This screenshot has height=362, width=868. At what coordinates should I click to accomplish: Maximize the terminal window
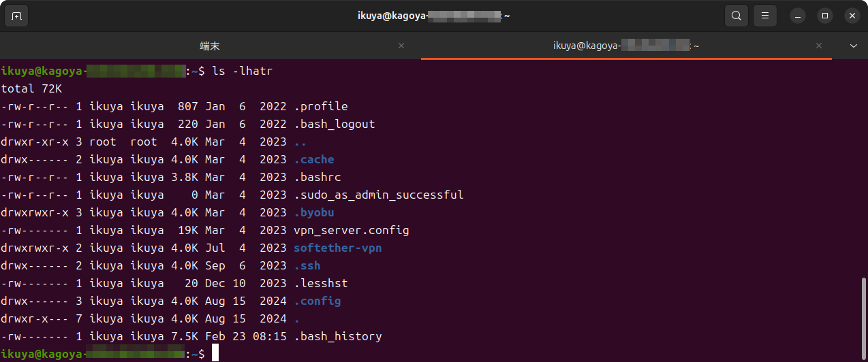click(x=825, y=16)
